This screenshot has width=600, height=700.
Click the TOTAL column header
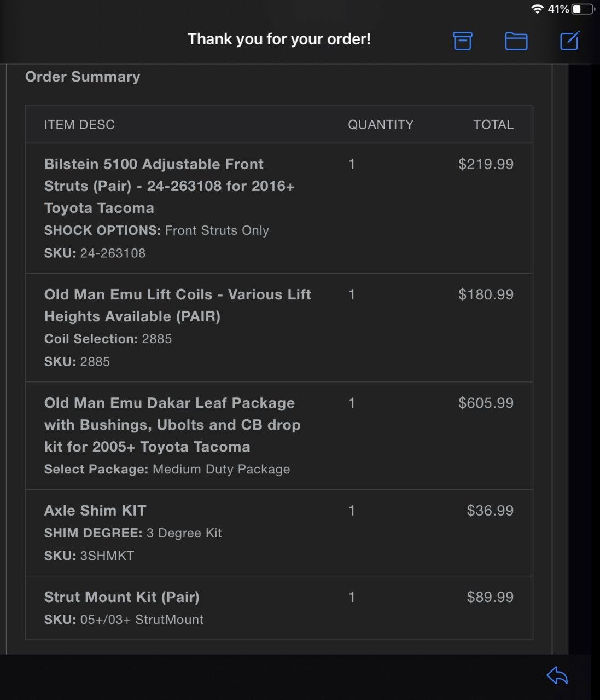[x=493, y=125]
